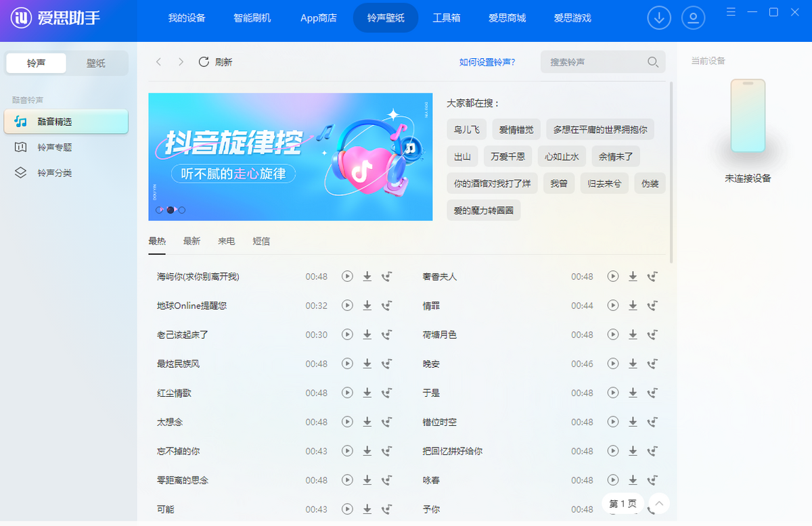Import 地球Online提醒您 to device
Image resolution: width=812 pixels, height=526 pixels.
387,306
